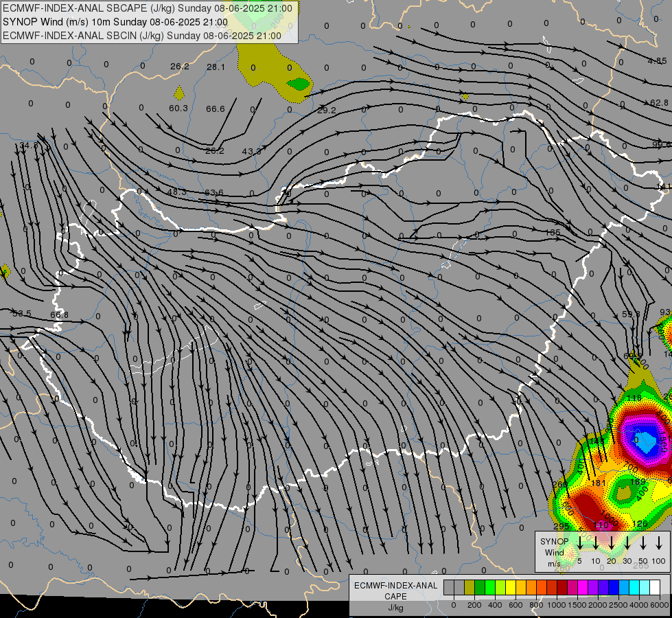672x618 pixels.
Task: Click the 126 value in CAPE area
Action: 640,524
